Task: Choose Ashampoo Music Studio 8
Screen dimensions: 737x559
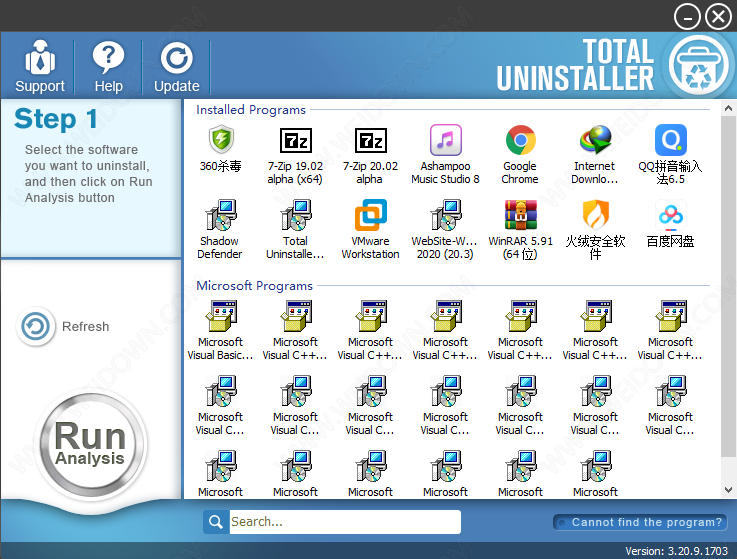Action: [x=445, y=155]
